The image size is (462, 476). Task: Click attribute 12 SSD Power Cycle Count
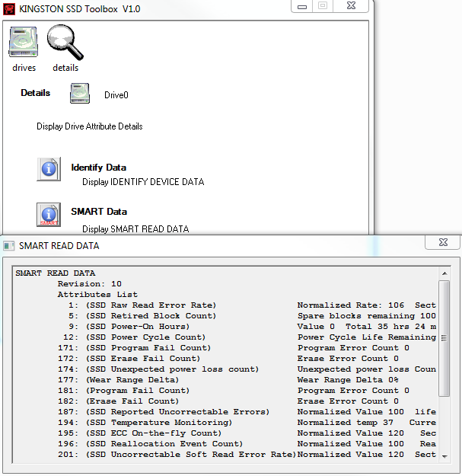click(135, 337)
